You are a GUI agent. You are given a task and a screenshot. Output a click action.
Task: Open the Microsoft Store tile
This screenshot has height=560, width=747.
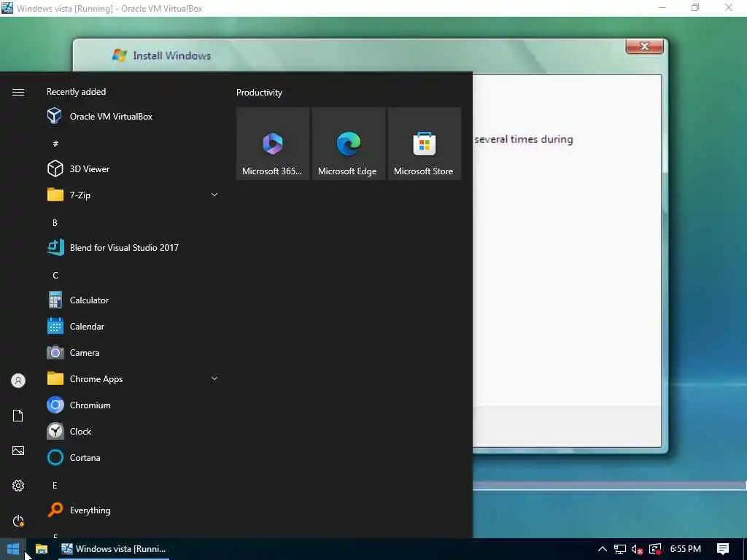pos(424,144)
